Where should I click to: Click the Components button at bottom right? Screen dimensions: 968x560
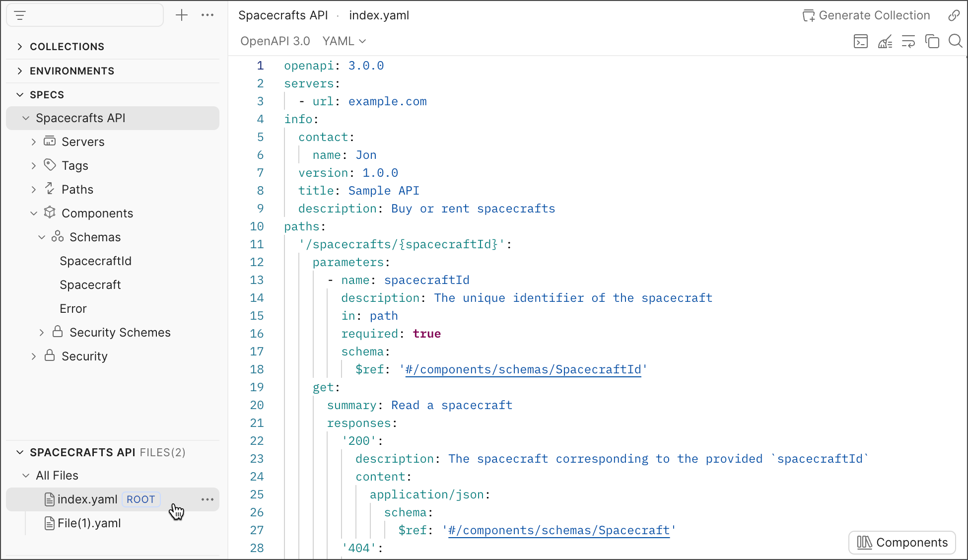pyautogui.click(x=902, y=543)
